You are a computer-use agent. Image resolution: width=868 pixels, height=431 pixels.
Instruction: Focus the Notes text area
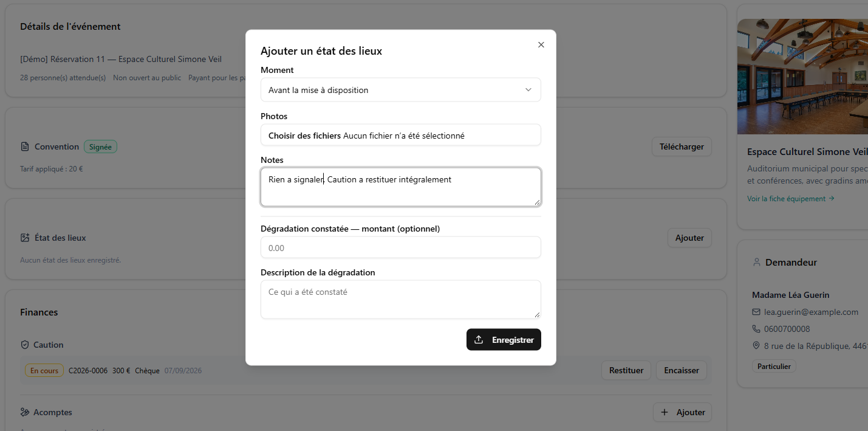click(x=400, y=187)
